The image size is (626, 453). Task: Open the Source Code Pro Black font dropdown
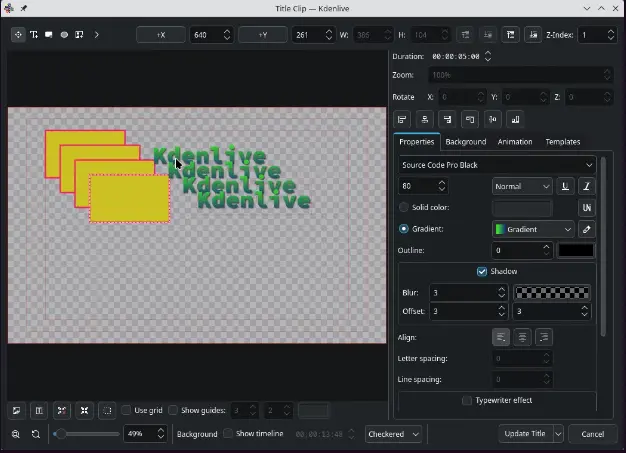tap(497, 165)
